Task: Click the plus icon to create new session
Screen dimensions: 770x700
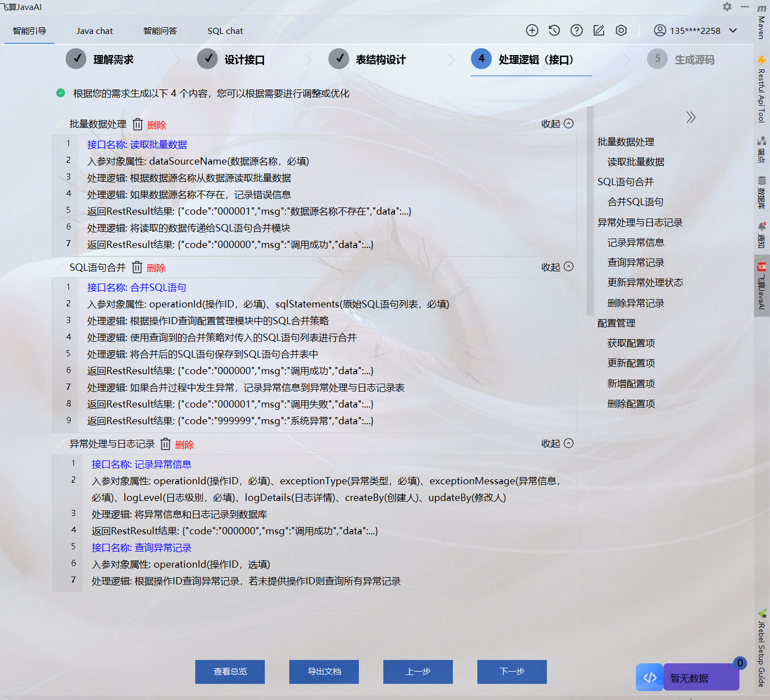Action: 532,31
